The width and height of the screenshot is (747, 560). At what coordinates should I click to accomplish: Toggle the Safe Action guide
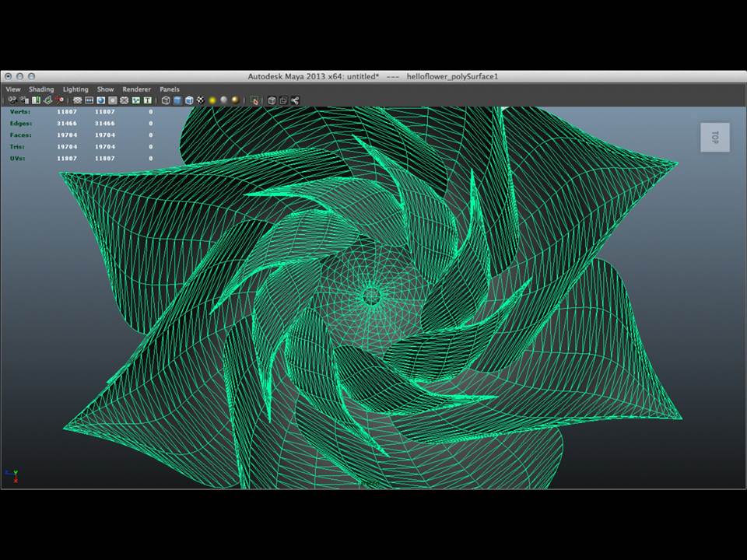tap(136, 100)
